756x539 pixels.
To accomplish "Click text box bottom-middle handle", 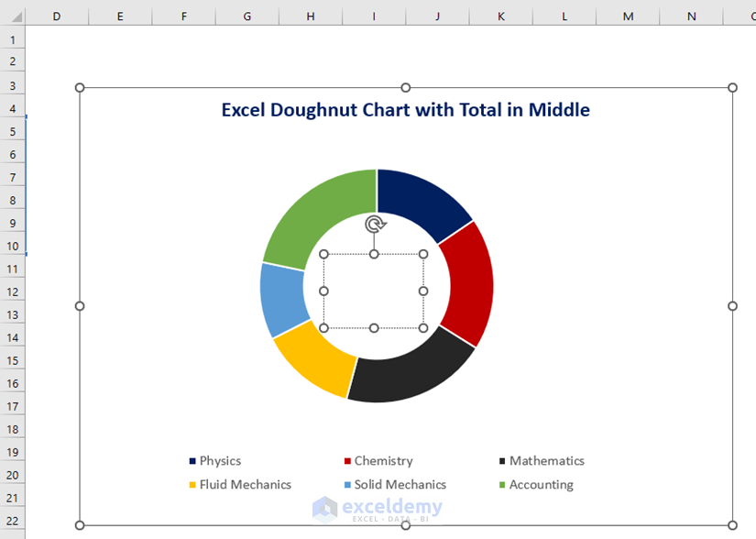I will click(x=374, y=328).
